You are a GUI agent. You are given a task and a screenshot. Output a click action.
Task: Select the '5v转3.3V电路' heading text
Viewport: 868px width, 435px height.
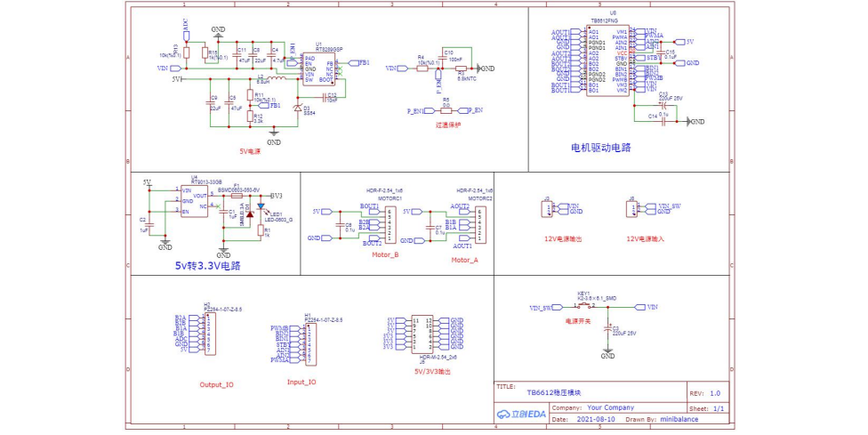click(x=207, y=266)
